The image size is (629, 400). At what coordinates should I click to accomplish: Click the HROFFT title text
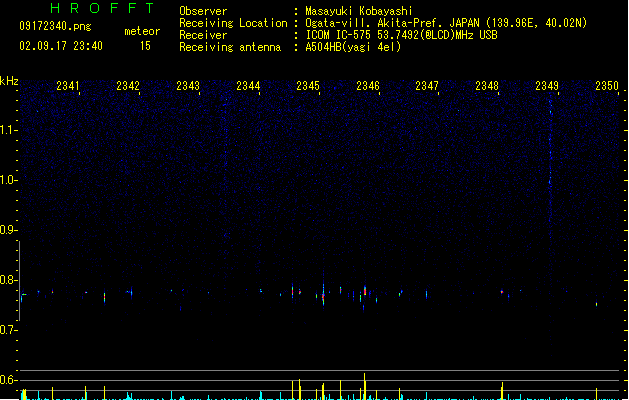click(102, 8)
